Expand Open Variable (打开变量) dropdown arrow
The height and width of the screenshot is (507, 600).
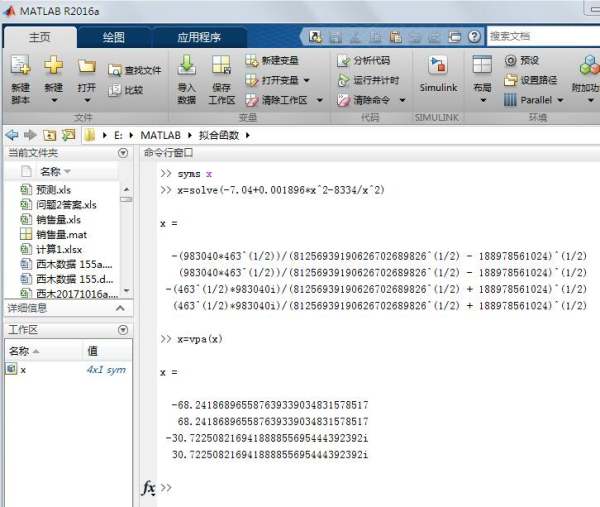tap(307, 80)
